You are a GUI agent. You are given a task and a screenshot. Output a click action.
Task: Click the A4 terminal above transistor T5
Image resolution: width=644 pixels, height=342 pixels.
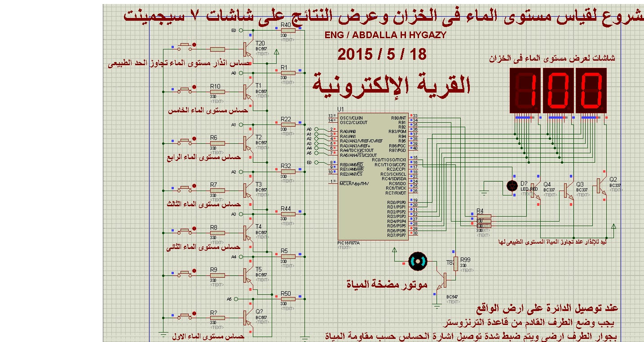[241, 257]
